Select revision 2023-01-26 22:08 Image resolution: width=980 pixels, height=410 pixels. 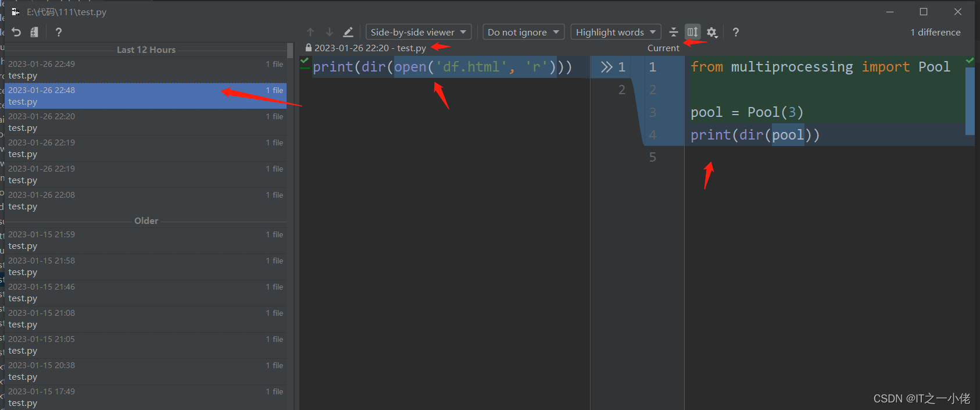[x=145, y=201]
